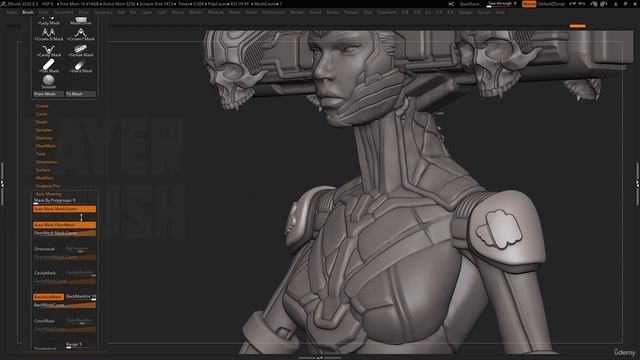The image size is (640, 360).
Task: Adjust the CavityMaskInt slider
Action: (80, 273)
